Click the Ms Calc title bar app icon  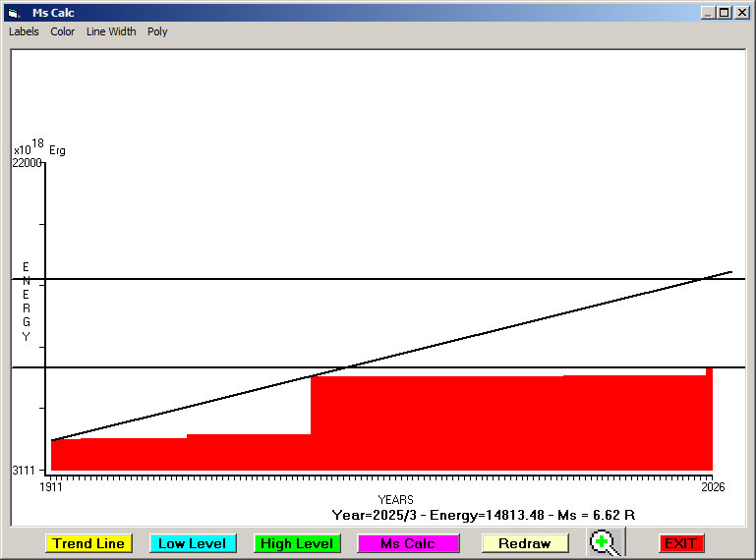[x=13, y=13]
